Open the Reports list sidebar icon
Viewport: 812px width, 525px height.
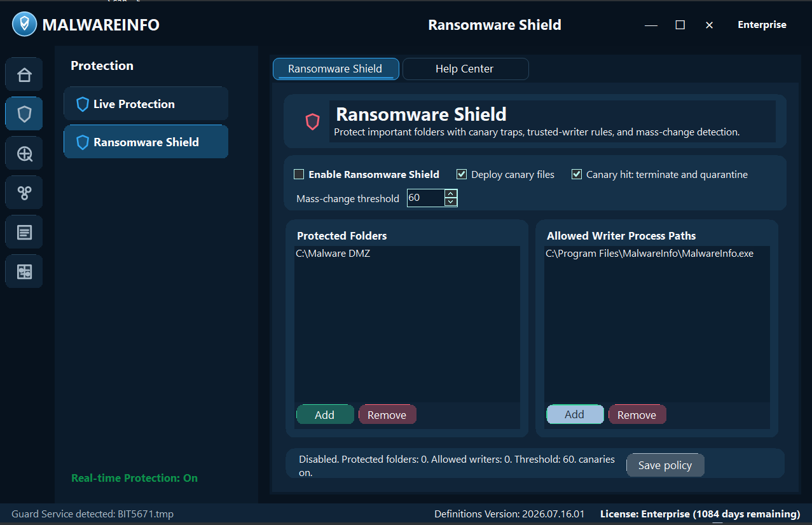tap(24, 233)
